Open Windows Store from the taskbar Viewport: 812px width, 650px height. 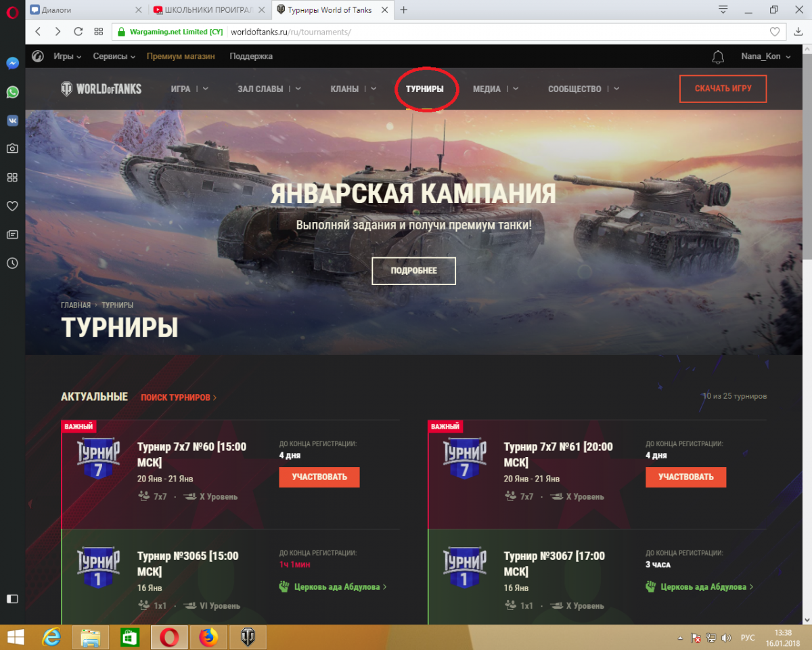130,637
